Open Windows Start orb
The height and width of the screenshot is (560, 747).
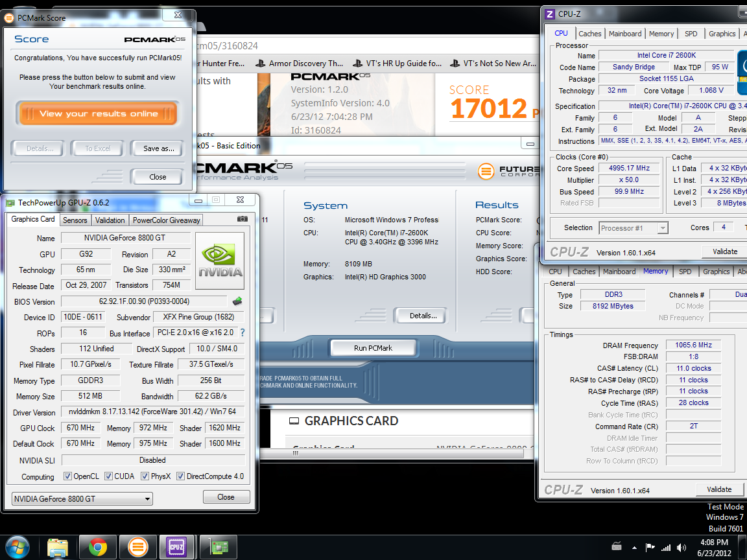18,547
